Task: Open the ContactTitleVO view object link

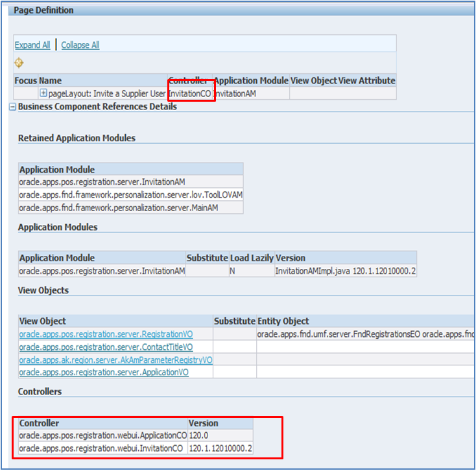Action: point(106,347)
